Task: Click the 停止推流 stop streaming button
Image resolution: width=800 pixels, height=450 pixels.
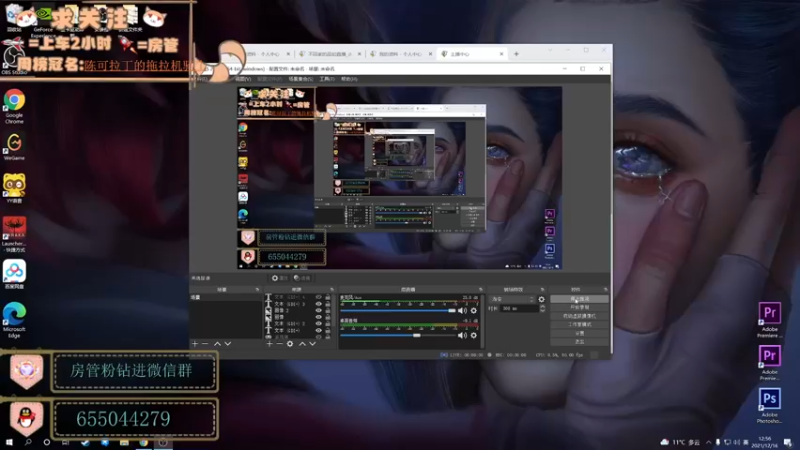Action: [579, 299]
